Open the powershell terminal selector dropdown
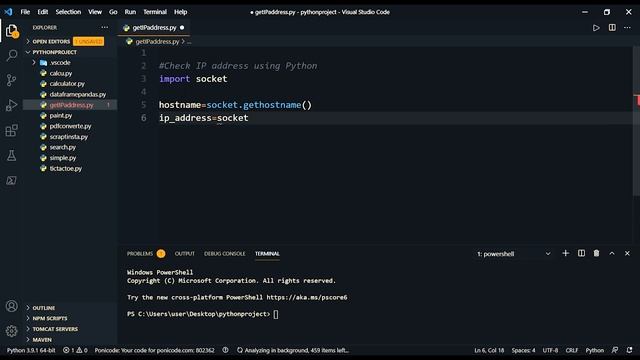This screenshot has width=640, height=360. point(513,254)
